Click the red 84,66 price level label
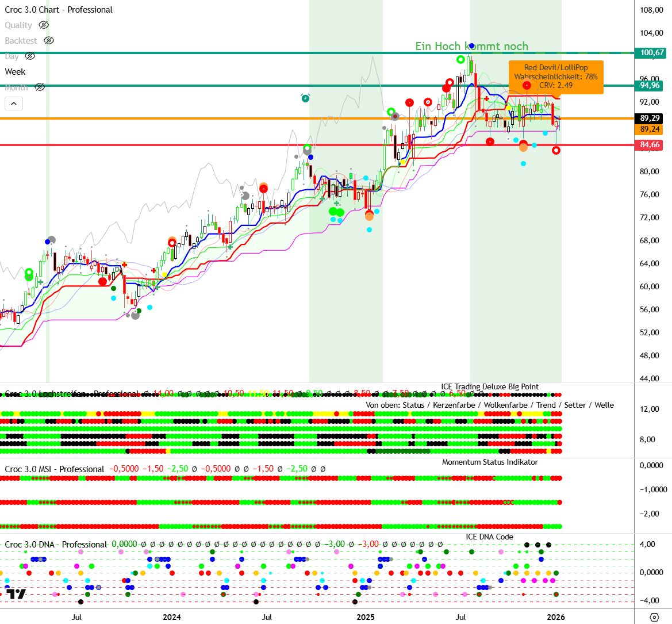The width and height of the screenshot is (672, 624). tap(650, 145)
